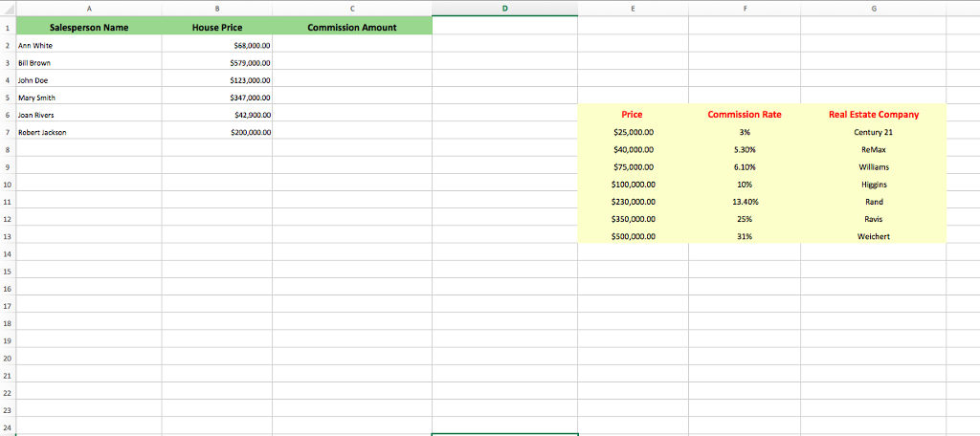Click the Bill Brown cell

[89, 62]
